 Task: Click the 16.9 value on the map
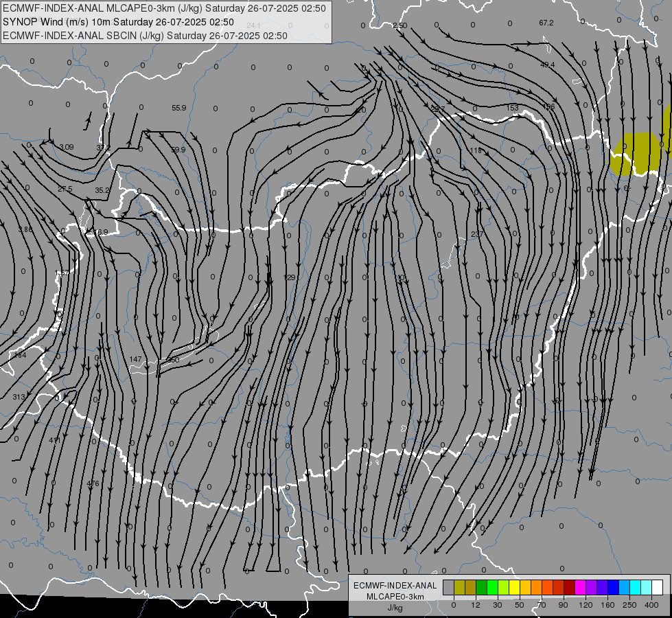pos(100,233)
